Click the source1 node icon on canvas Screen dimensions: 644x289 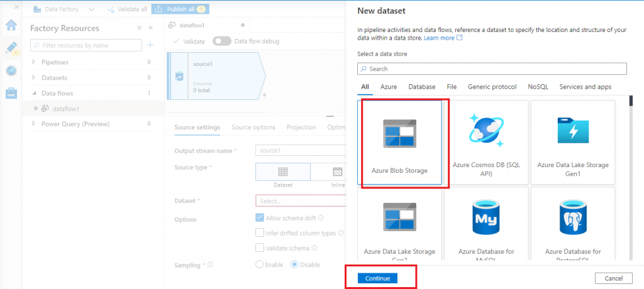pyautogui.click(x=179, y=77)
